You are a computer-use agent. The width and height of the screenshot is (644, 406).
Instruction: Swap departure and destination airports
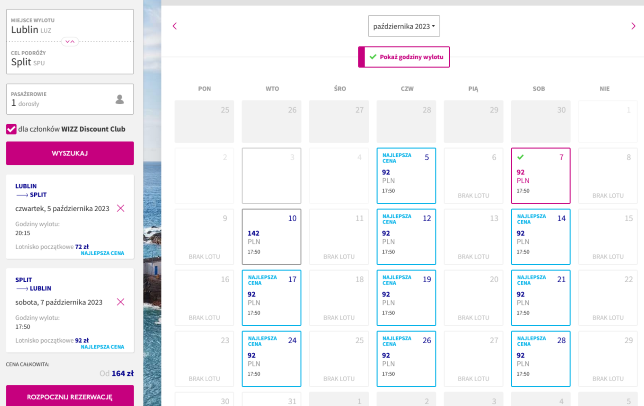coord(70,41)
